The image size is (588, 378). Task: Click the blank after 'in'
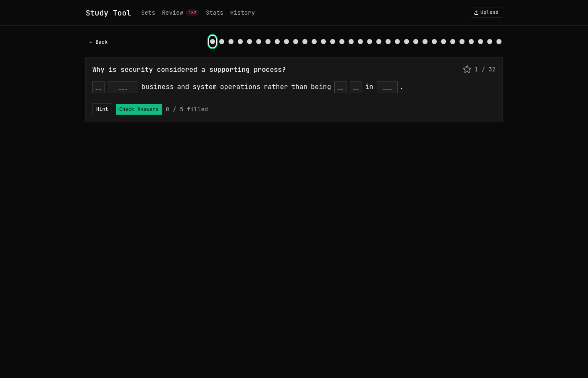point(387,87)
